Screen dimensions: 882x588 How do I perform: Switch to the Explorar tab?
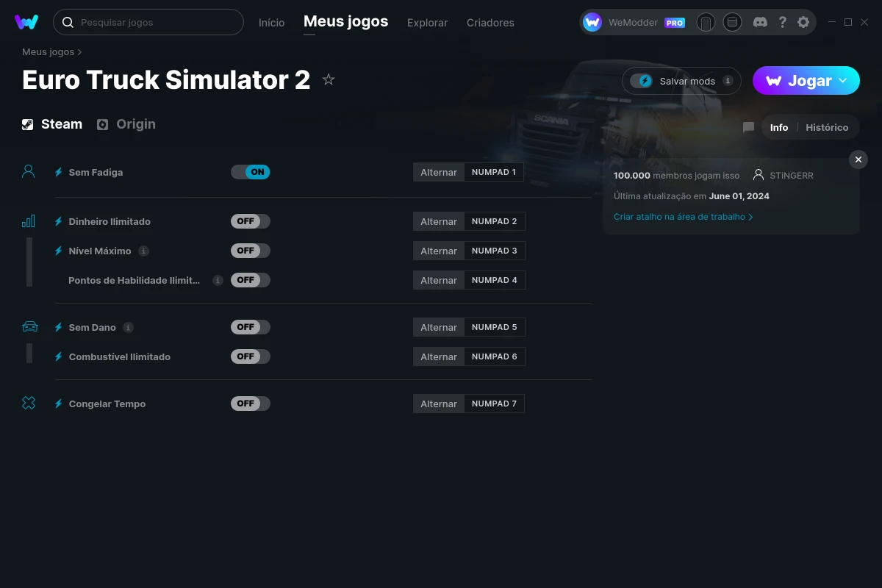427,23
